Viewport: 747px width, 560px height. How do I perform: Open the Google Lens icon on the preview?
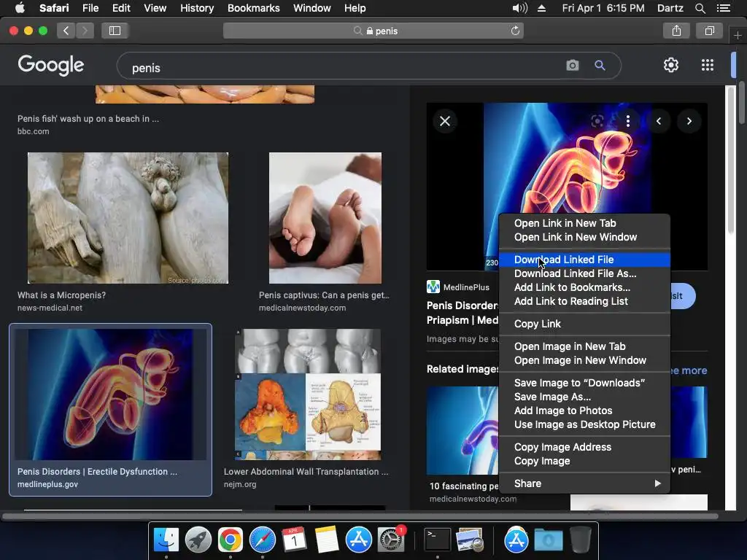[597, 121]
